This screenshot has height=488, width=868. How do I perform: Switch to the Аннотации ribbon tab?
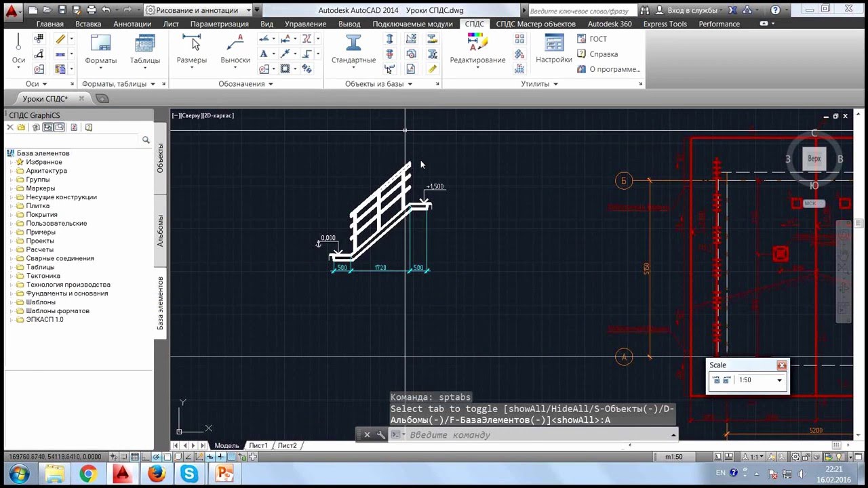(x=132, y=24)
